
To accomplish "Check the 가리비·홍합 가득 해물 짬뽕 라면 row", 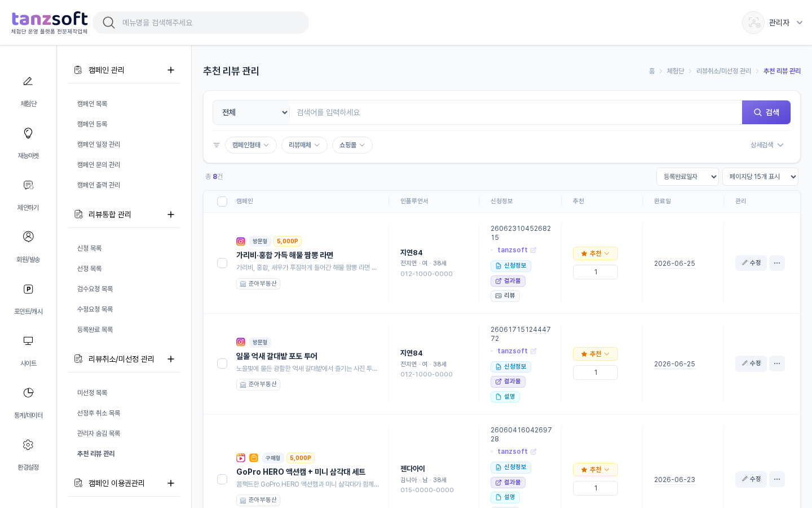I will 222,263.
